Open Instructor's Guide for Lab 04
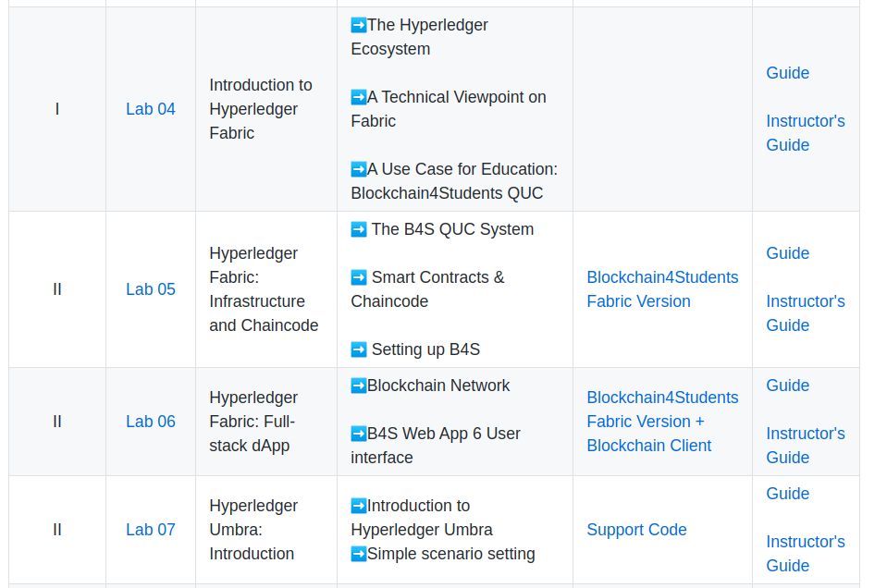The height and width of the screenshot is (588, 887). click(806, 133)
